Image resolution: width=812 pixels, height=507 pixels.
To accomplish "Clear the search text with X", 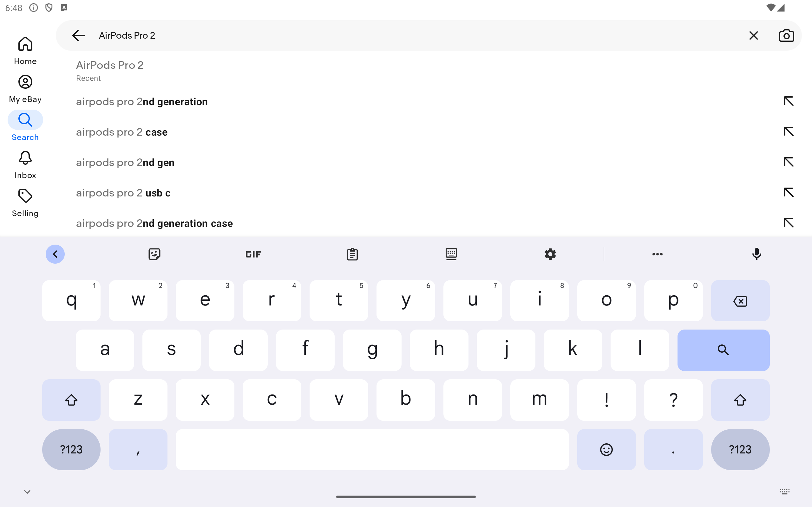I will 753,35.
